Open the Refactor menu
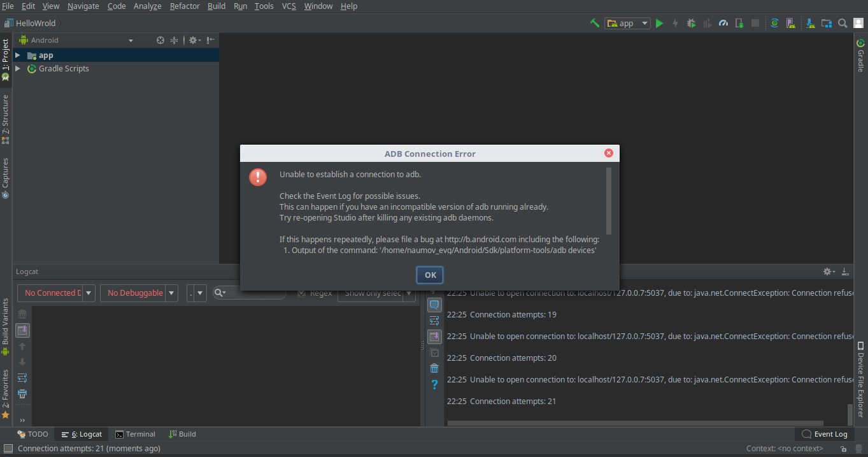Image resolution: width=868 pixels, height=457 pixels. 185,6
